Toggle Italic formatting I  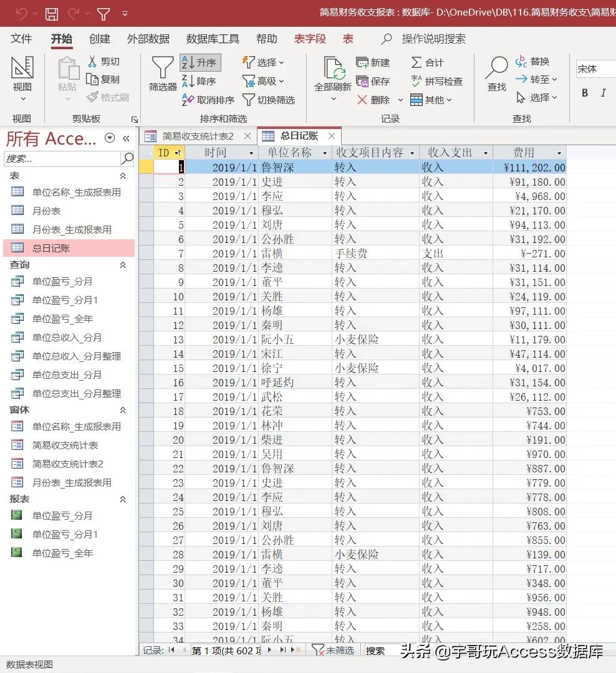(x=603, y=93)
